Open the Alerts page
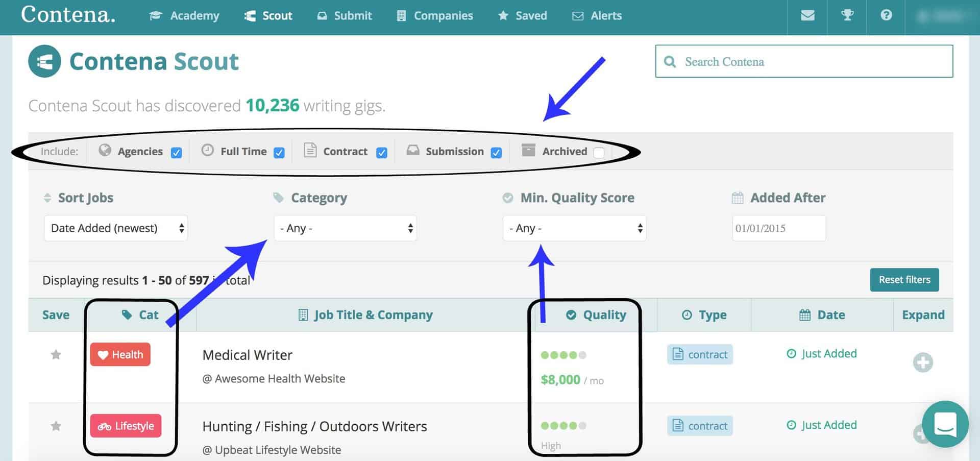 point(597,16)
